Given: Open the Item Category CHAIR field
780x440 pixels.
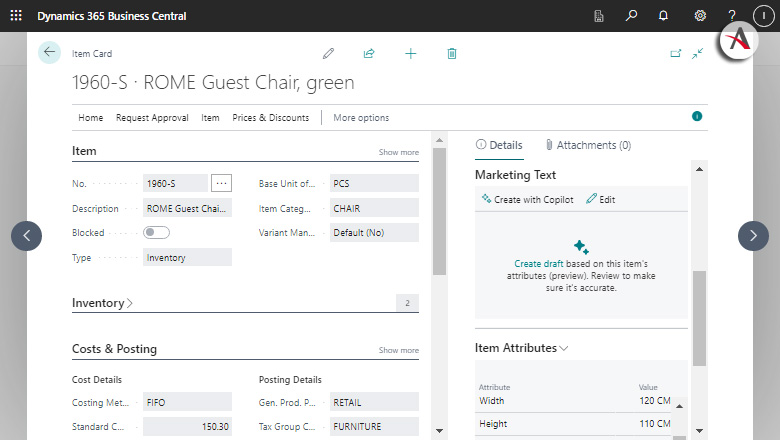Looking at the screenshot, I should [x=374, y=208].
